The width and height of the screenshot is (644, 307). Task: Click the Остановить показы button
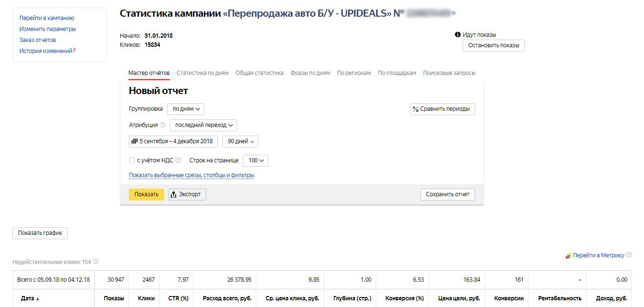[493, 45]
